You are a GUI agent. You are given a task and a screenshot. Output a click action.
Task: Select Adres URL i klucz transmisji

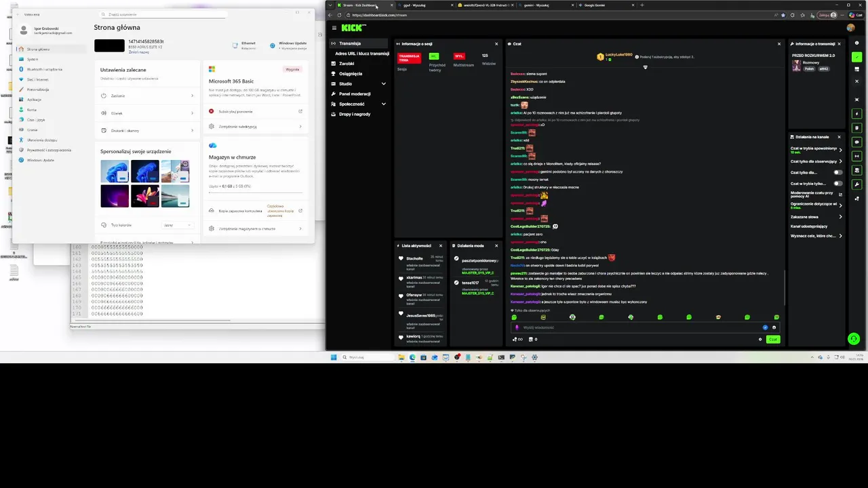[x=362, y=54]
